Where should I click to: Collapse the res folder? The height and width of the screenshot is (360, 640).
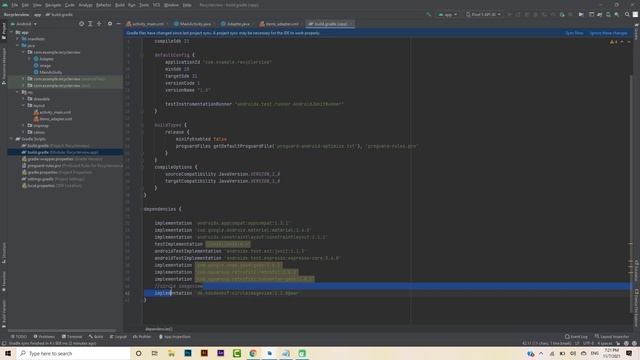tap(18, 92)
